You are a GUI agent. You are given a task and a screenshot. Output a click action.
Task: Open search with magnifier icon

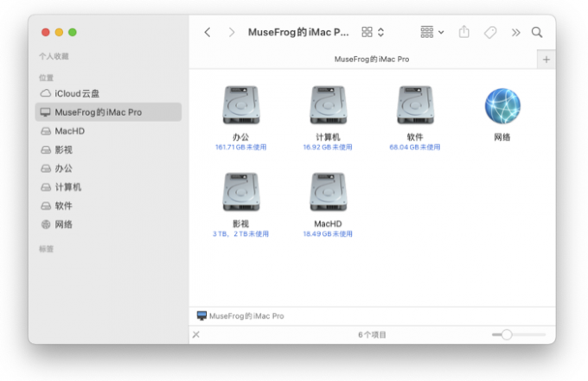[537, 32]
